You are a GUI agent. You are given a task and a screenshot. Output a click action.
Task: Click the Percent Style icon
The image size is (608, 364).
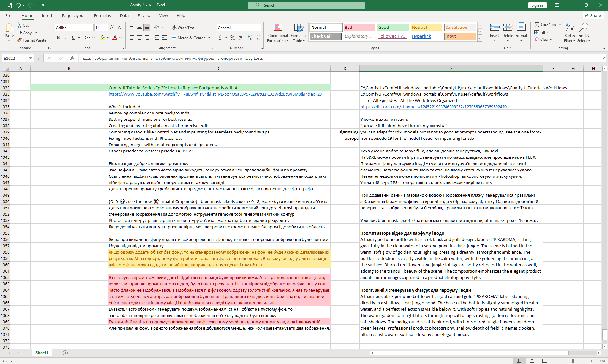233,38
